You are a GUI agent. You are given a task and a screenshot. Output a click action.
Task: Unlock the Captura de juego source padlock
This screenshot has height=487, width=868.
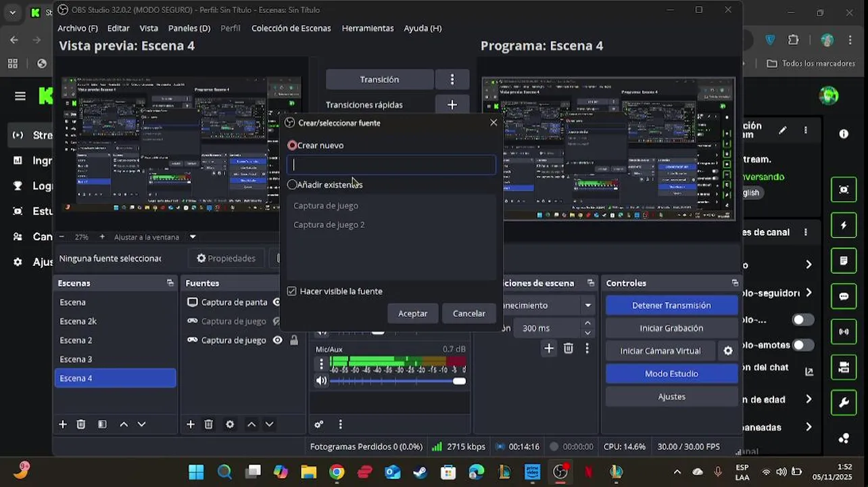[x=294, y=340]
